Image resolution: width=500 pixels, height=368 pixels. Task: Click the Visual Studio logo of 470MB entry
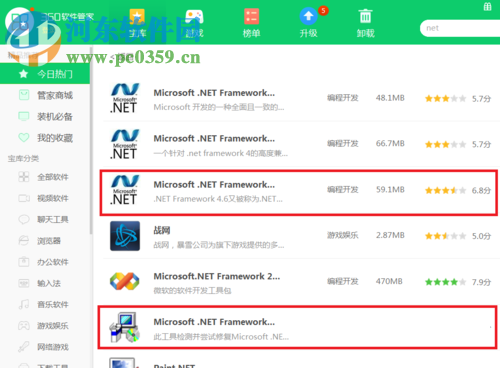pos(125,281)
